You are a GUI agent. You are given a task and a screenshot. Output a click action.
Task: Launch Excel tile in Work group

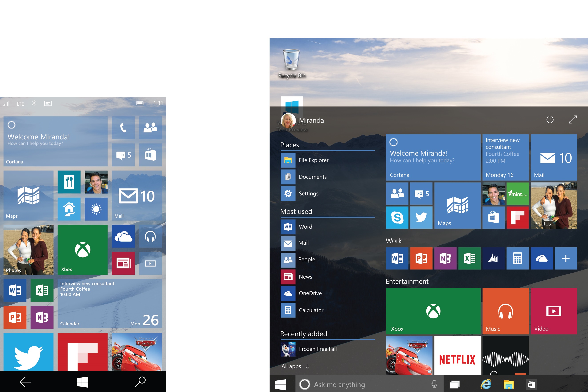tap(470, 258)
